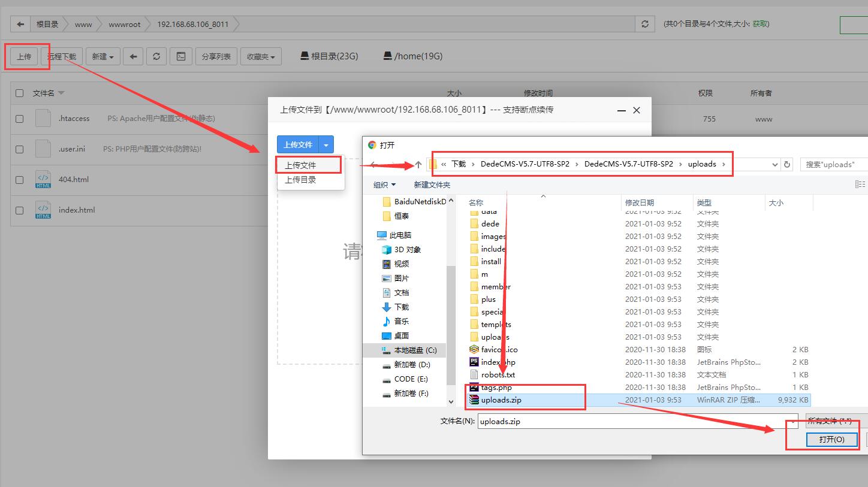Click the 打开(O) button
The height and width of the screenshot is (487, 868).
click(x=832, y=439)
